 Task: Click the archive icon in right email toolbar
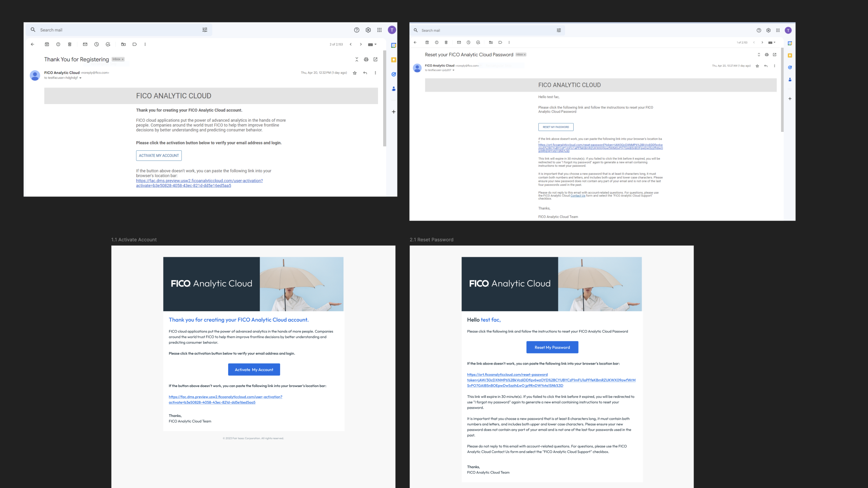point(427,42)
